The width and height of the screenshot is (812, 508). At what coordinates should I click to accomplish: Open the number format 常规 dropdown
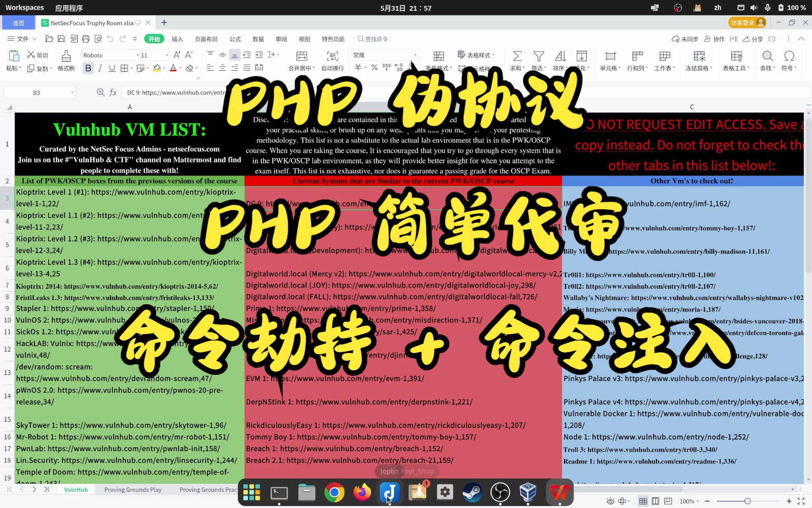click(415, 55)
